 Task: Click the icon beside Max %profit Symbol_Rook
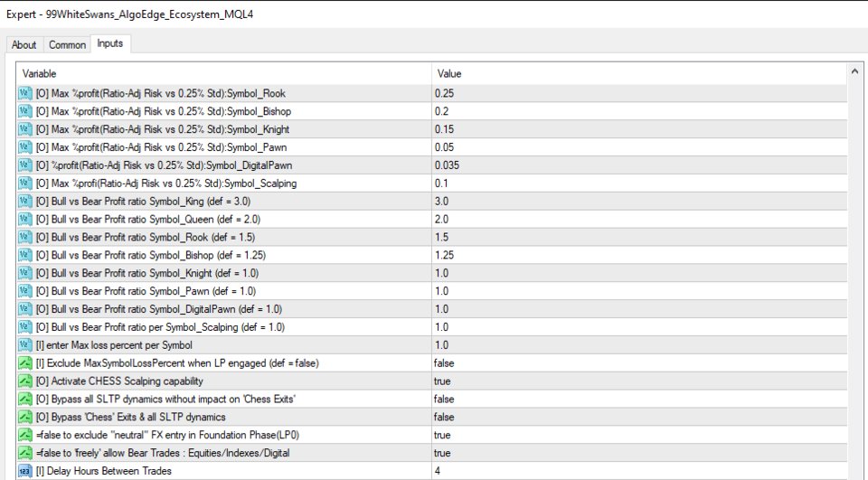tap(25, 93)
